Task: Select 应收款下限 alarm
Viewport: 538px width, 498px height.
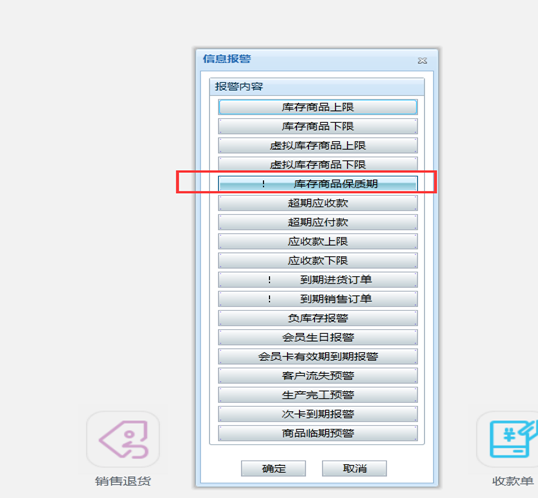Action: point(318,260)
